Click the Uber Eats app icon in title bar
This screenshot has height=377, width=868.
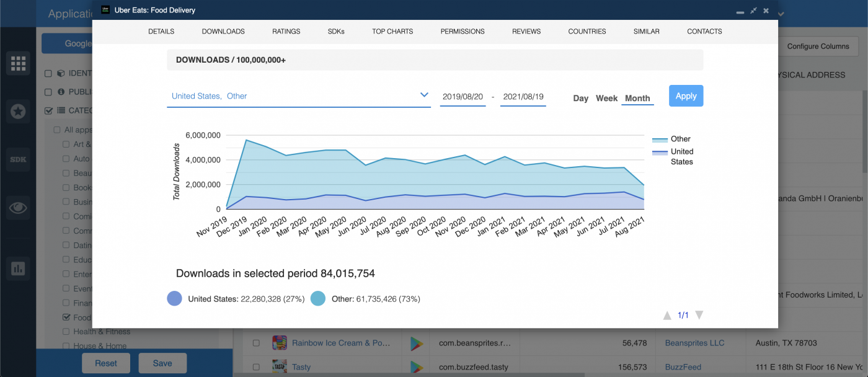point(105,10)
